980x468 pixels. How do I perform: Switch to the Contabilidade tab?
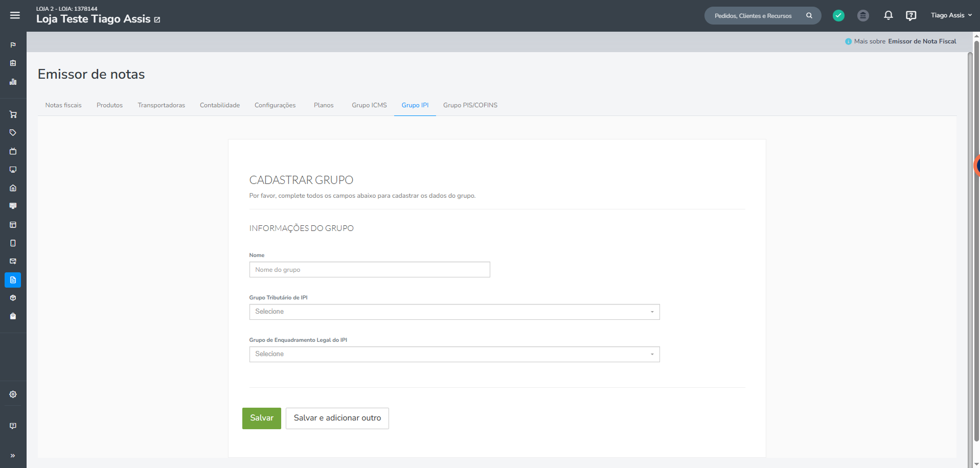tap(220, 105)
